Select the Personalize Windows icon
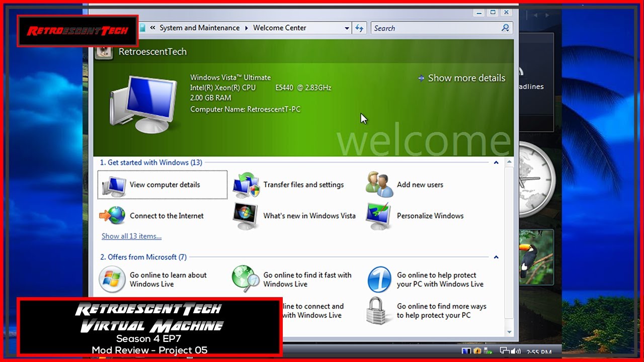 click(379, 216)
